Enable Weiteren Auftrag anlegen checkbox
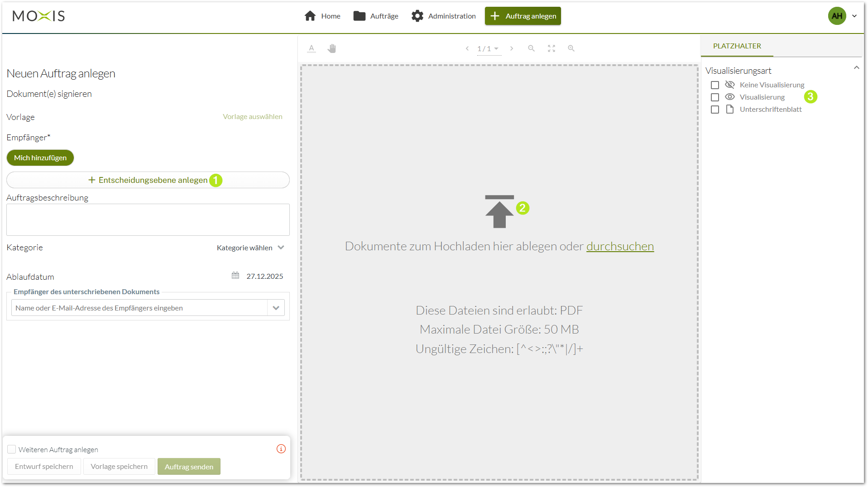868x487 pixels. click(12, 449)
